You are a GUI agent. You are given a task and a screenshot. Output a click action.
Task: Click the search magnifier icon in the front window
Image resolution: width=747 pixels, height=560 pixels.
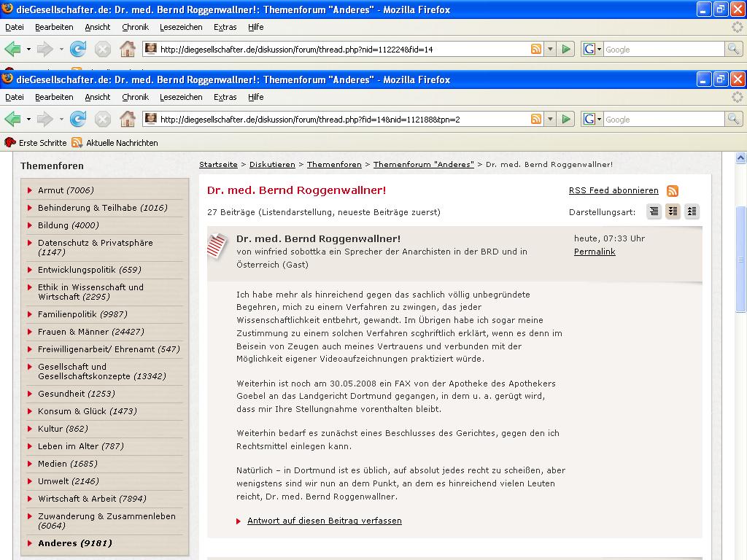click(733, 119)
